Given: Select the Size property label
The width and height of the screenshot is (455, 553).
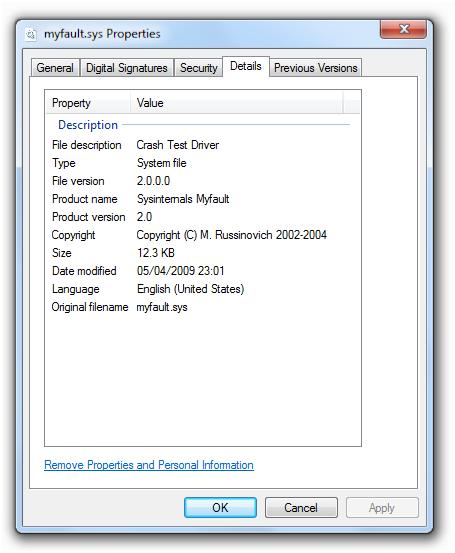Looking at the screenshot, I should 62,253.
